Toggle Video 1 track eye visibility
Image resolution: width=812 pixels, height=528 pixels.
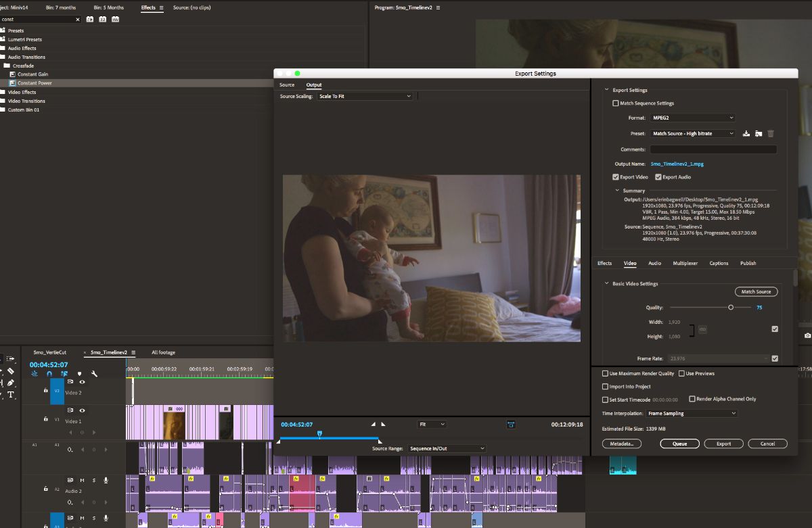(82, 410)
